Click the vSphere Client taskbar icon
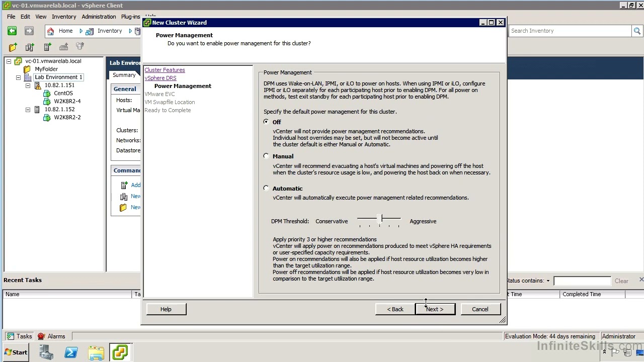This screenshot has height=362, width=644. (x=120, y=352)
